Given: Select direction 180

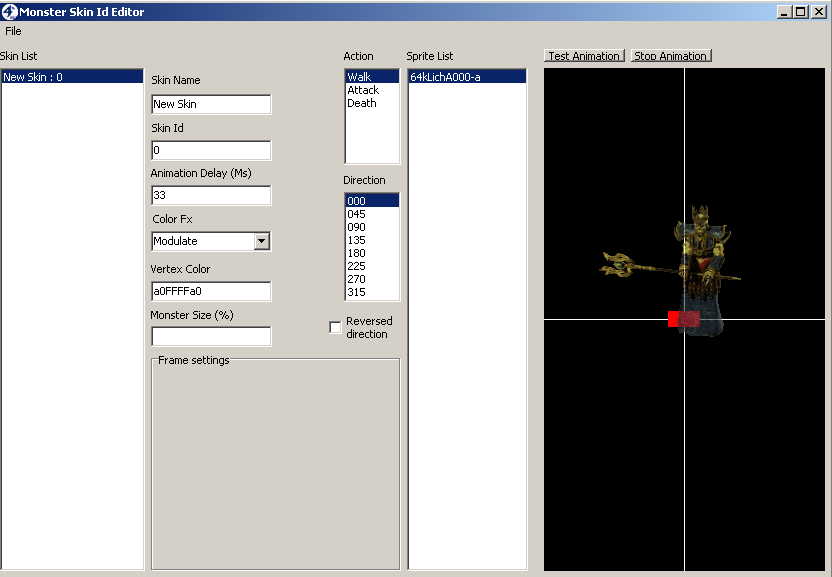Looking at the screenshot, I should 372,253.
